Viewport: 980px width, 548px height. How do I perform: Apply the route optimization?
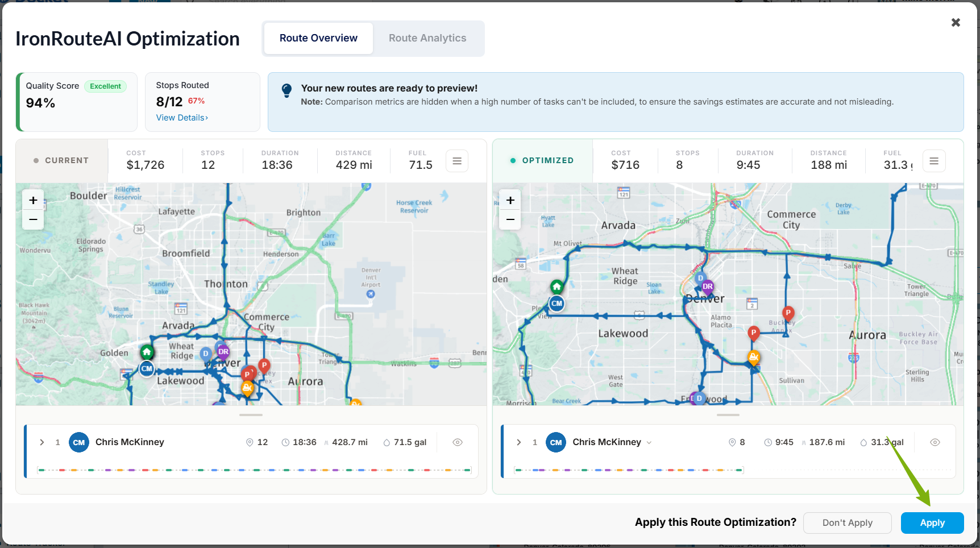(x=932, y=523)
